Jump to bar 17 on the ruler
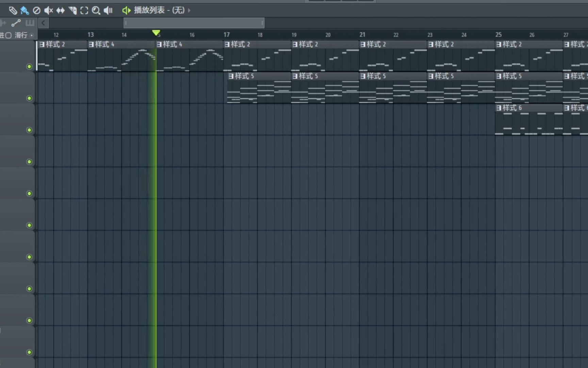Image resolution: width=588 pixels, height=368 pixels. tap(227, 35)
